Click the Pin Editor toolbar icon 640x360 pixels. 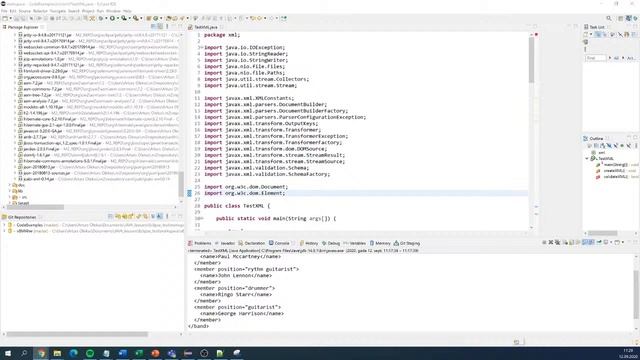click(284, 18)
